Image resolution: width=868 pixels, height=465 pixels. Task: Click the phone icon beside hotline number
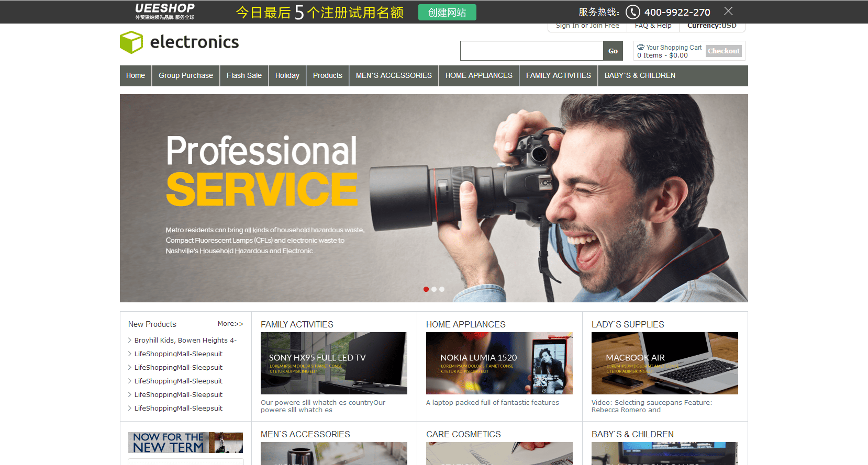coord(632,12)
